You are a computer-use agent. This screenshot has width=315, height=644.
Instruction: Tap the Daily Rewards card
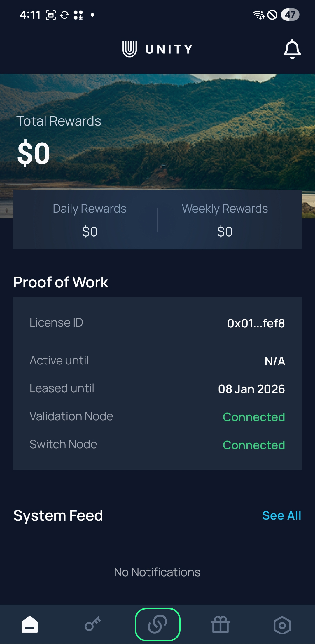tap(90, 220)
